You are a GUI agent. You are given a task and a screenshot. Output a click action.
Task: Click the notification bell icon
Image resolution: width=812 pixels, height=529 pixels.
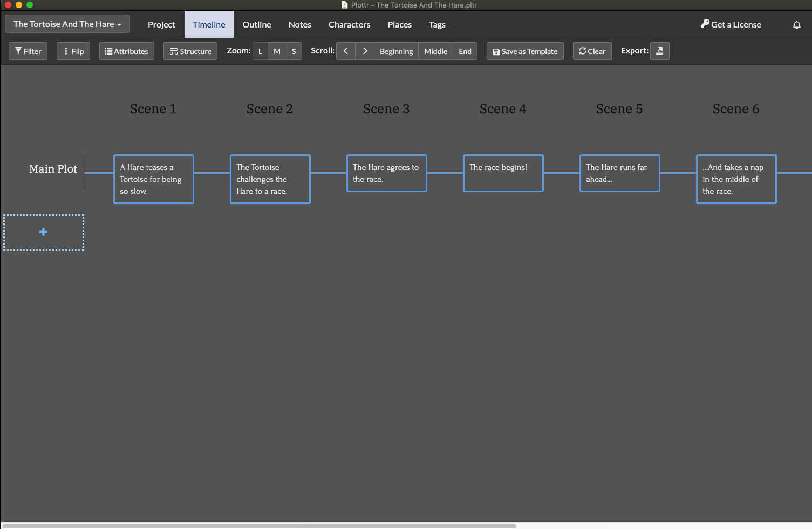coord(796,24)
